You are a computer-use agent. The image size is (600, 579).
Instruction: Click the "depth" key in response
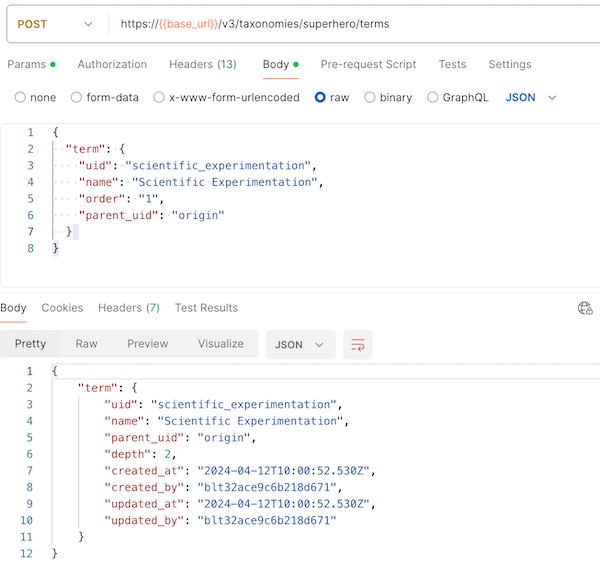point(127,454)
